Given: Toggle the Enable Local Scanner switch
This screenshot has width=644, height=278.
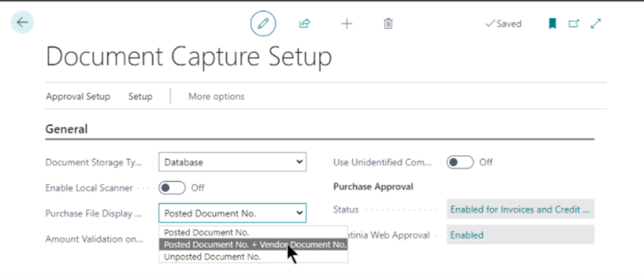Looking at the screenshot, I should point(172,187).
